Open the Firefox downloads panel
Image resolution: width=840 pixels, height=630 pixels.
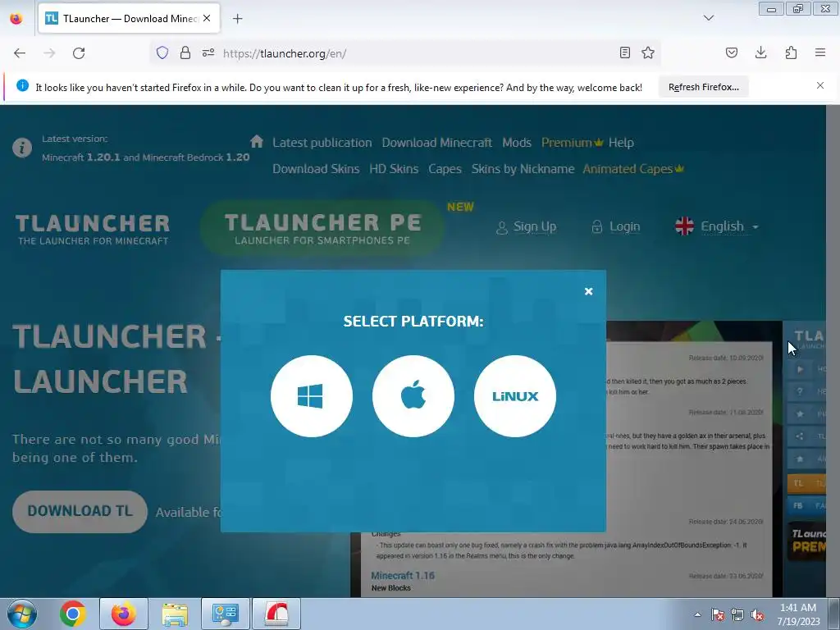tap(760, 52)
